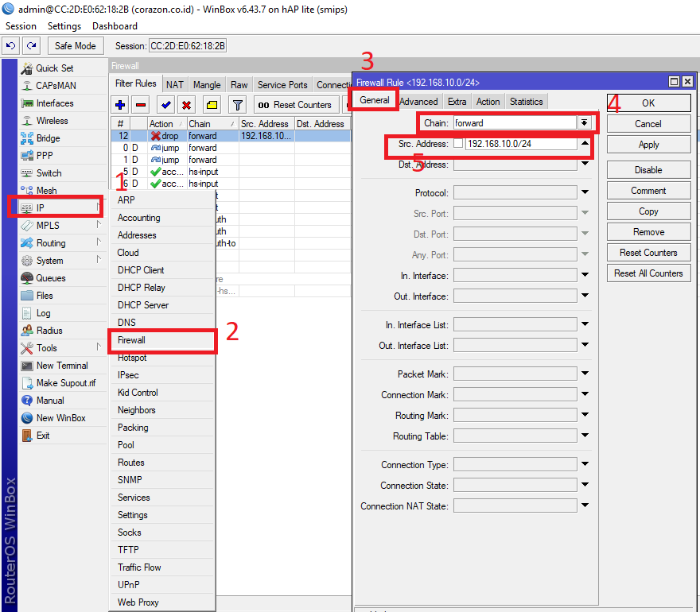Viewport: 700px width, 612px height.
Task: Open the Advanced tab
Action: click(418, 102)
